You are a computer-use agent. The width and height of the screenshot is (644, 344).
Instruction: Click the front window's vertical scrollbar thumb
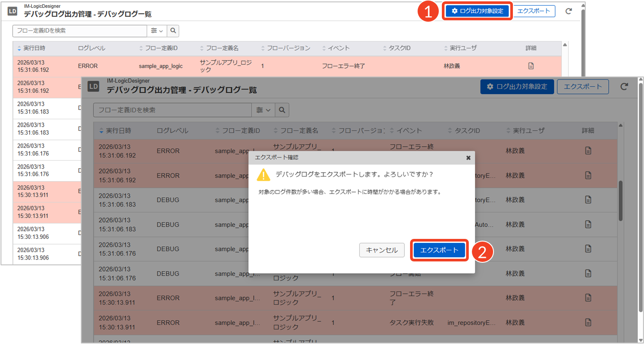[621, 200]
